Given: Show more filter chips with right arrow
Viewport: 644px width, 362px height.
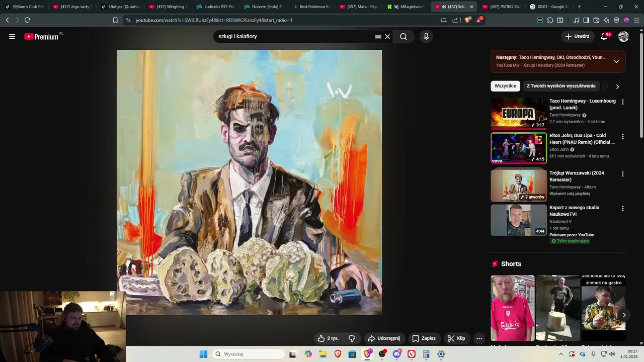Looking at the screenshot, I should [x=617, y=86].
